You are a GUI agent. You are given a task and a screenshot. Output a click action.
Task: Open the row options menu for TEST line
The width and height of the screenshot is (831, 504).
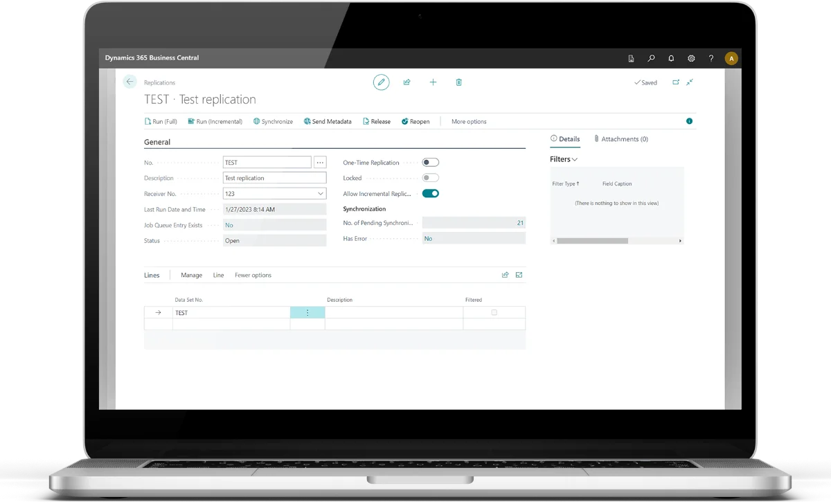click(307, 313)
